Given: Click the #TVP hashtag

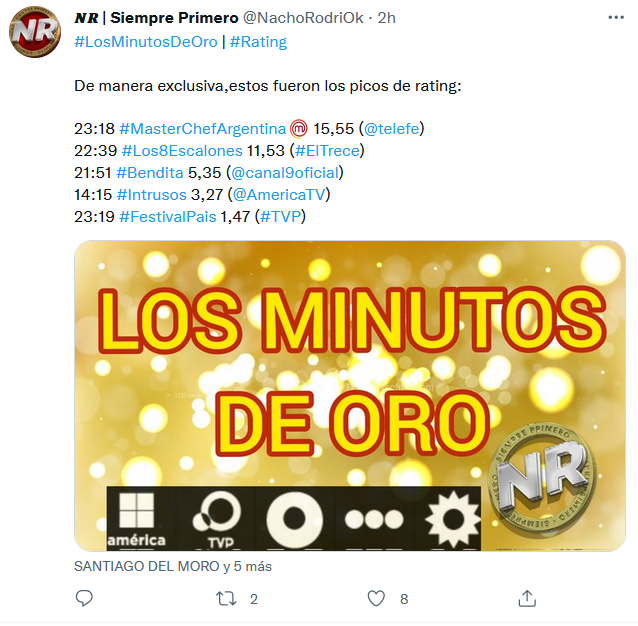Looking at the screenshot, I should coord(280,217).
